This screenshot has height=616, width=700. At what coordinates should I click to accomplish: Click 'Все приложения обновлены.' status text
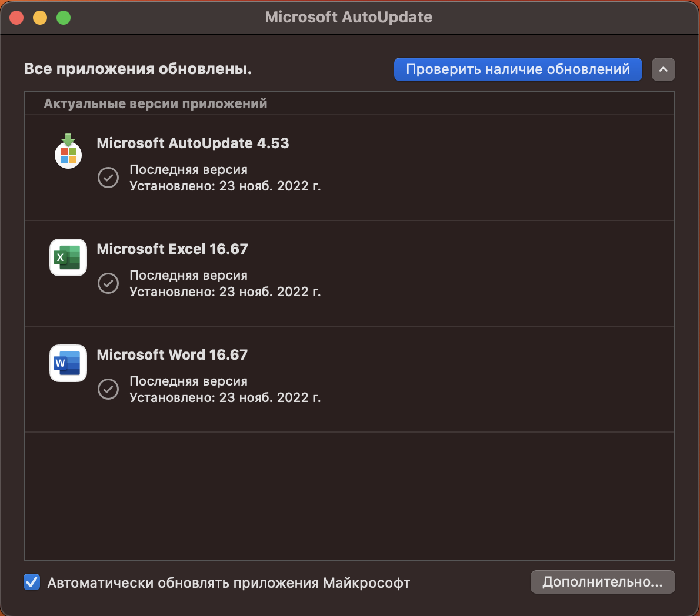pos(138,69)
